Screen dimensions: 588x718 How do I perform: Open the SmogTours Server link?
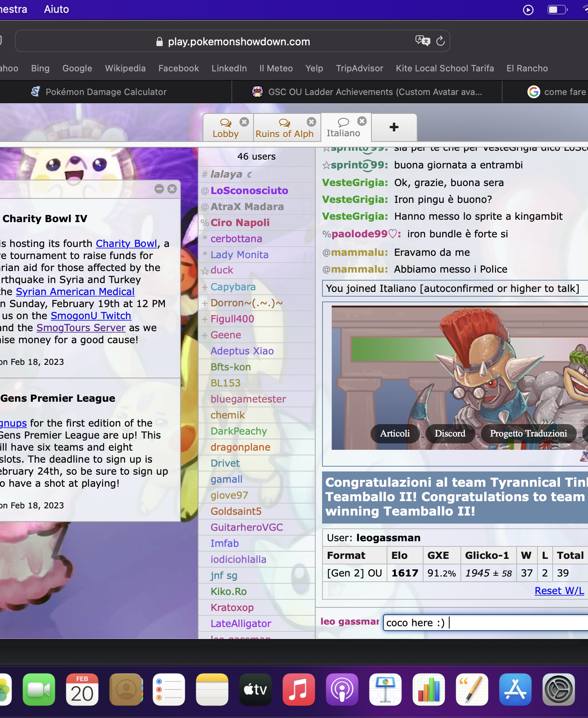(x=81, y=328)
